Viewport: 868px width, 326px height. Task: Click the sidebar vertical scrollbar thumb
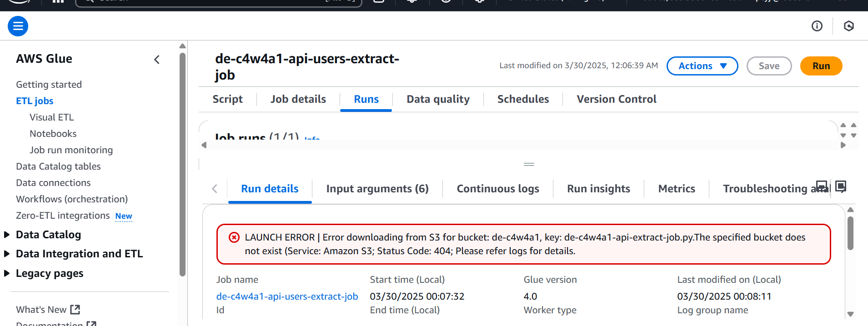pyautogui.click(x=182, y=165)
